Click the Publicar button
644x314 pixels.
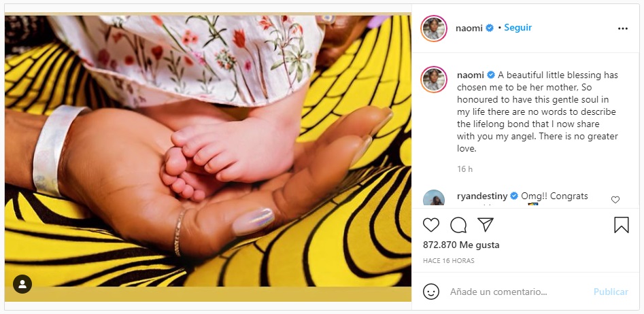click(610, 292)
